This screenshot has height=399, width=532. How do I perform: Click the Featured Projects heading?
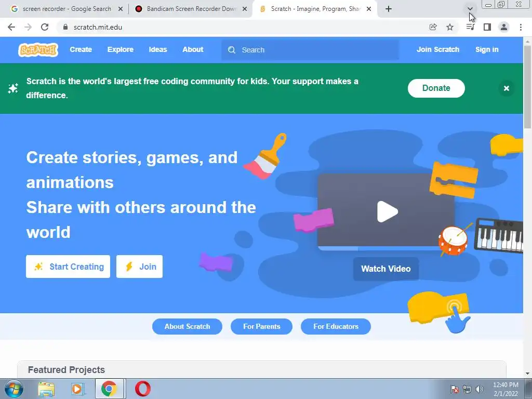click(x=66, y=370)
